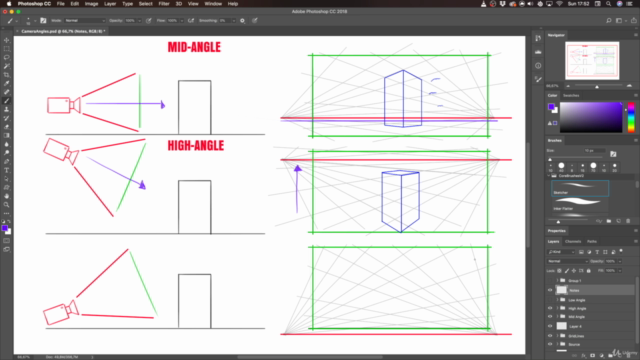The image size is (640, 360).
Task: Lock transparent pixels in Layers panel
Action: (x=559, y=271)
